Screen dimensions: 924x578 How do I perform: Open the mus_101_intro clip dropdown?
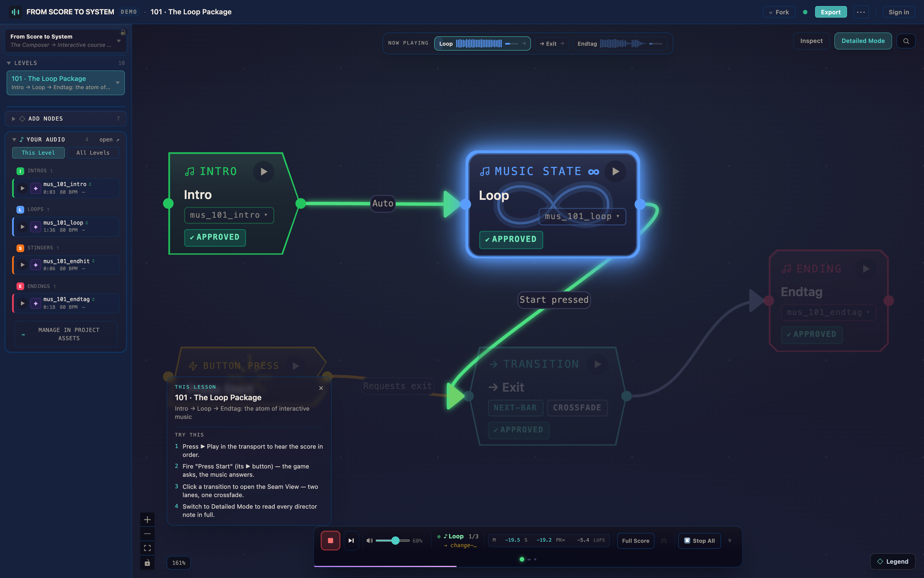tap(229, 215)
